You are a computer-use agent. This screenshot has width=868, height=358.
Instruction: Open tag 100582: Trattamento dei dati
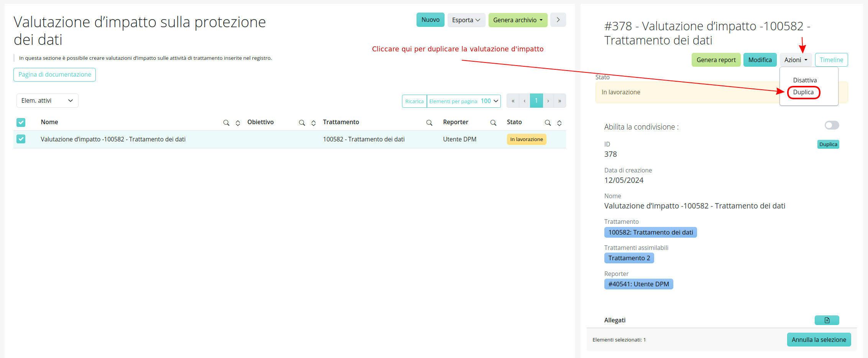tap(650, 232)
